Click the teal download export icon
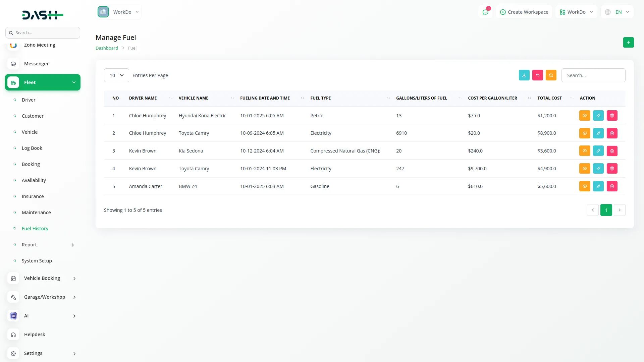This screenshot has width=644, height=362. pyautogui.click(x=524, y=75)
